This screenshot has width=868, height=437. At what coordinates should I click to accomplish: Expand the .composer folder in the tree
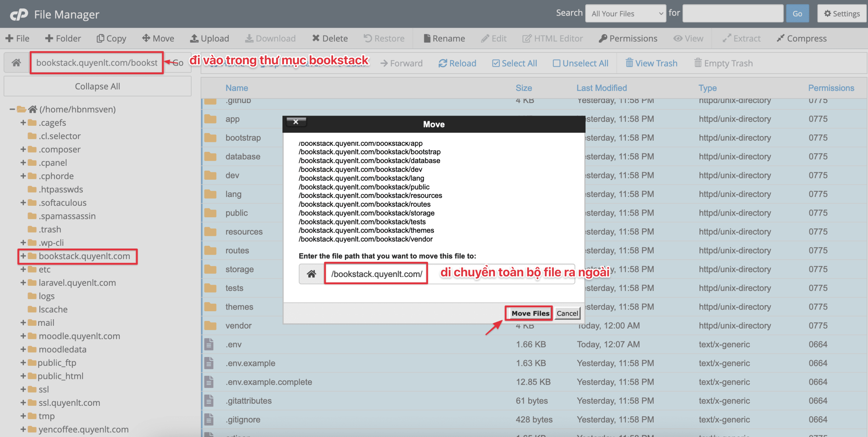pyautogui.click(x=23, y=149)
